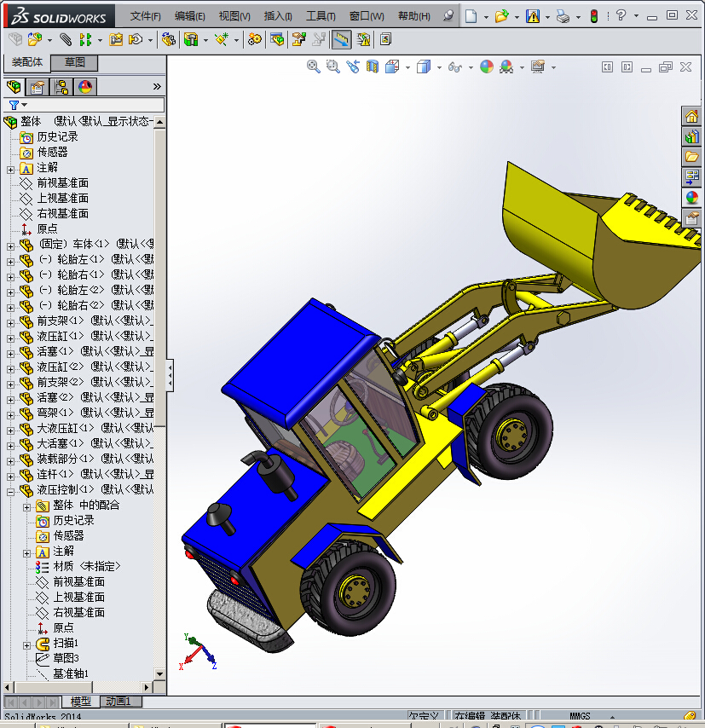Image resolution: width=705 pixels, height=728 pixels.
Task: Select the 历史记录 item under 整体
Action: (58, 137)
